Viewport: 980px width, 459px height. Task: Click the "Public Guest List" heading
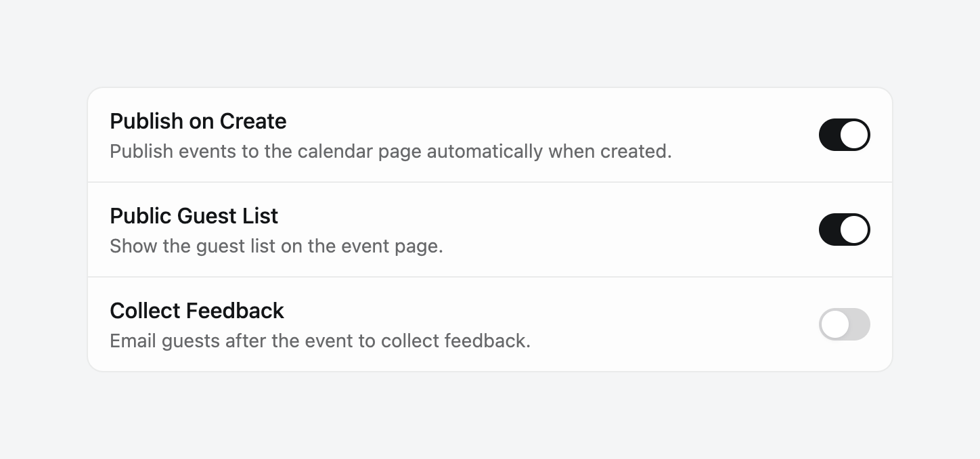[x=194, y=216]
